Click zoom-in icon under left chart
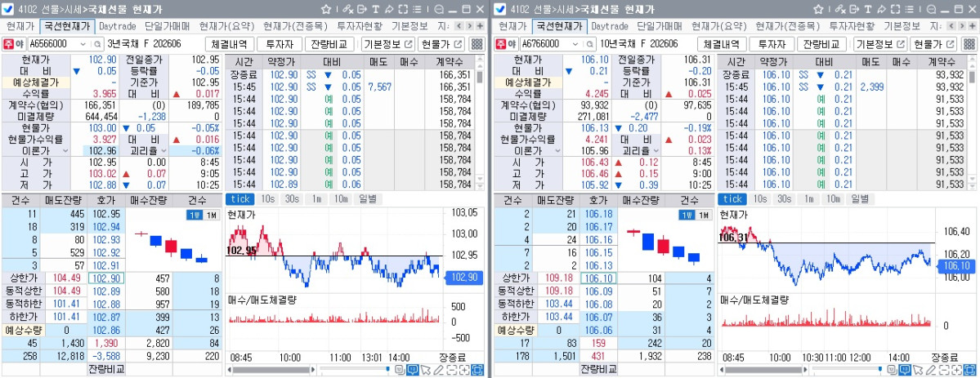Screen dimensions: 980x378 pyautogui.click(x=464, y=369)
